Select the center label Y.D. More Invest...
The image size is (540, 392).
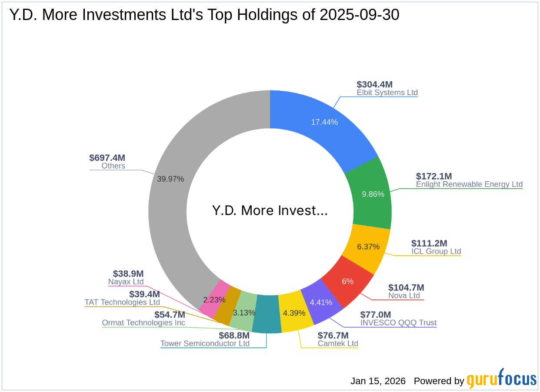(270, 210)
